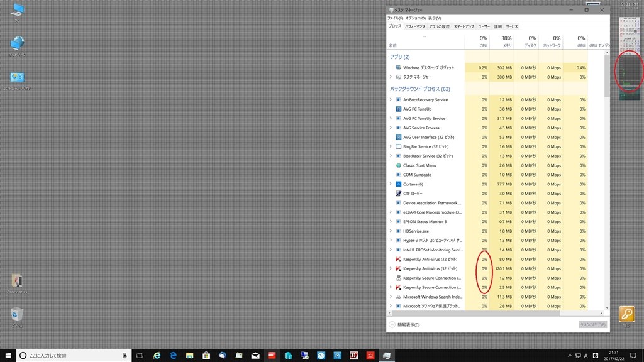
Task: Open the オプション(O) menu
Action: pos(415,18)
